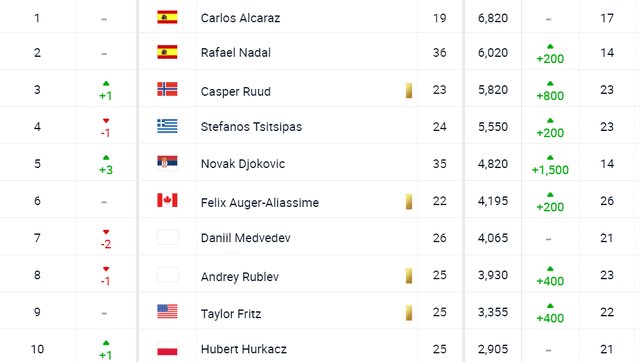Click the Spain flag beside Carlos Alcaraz

pos(167,17)
